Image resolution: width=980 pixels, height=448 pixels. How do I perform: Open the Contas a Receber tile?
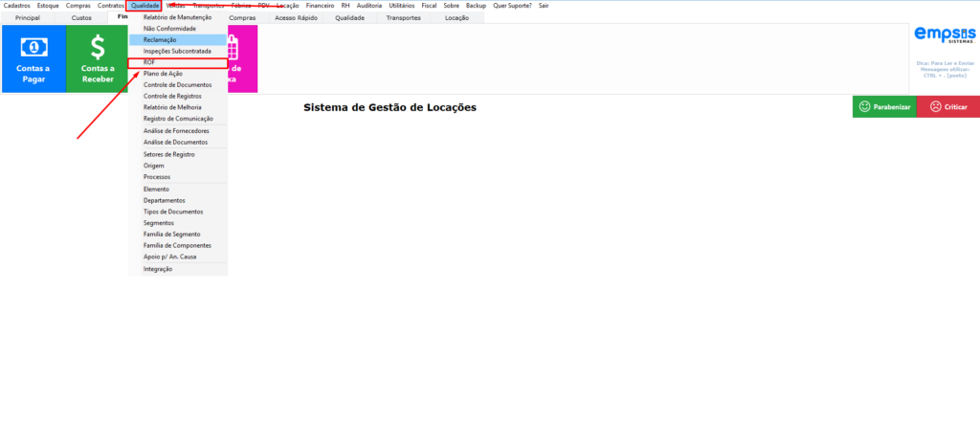(98, 58)
